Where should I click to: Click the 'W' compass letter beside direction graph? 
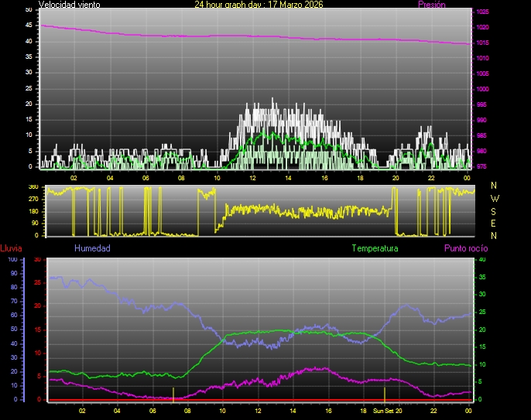pos(494,198)
